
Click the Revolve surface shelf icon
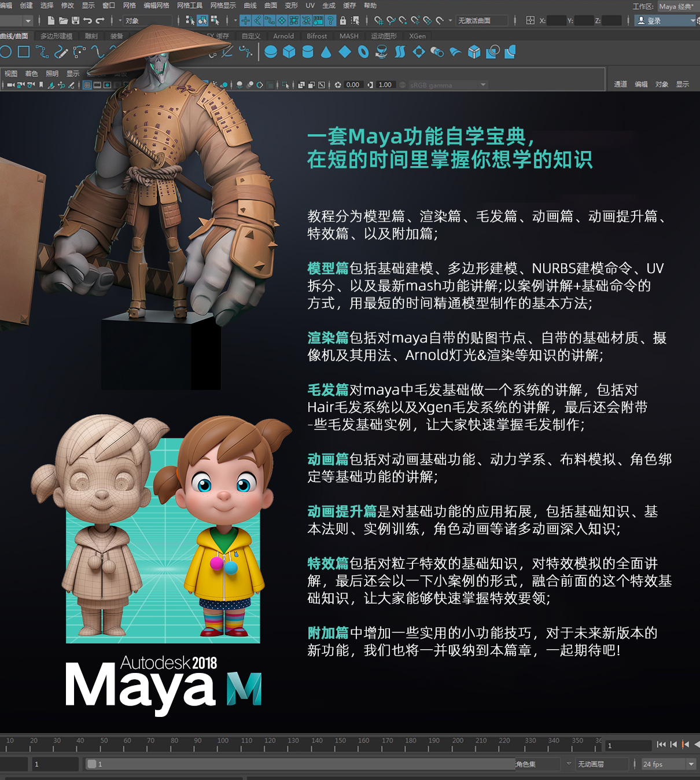381,52
